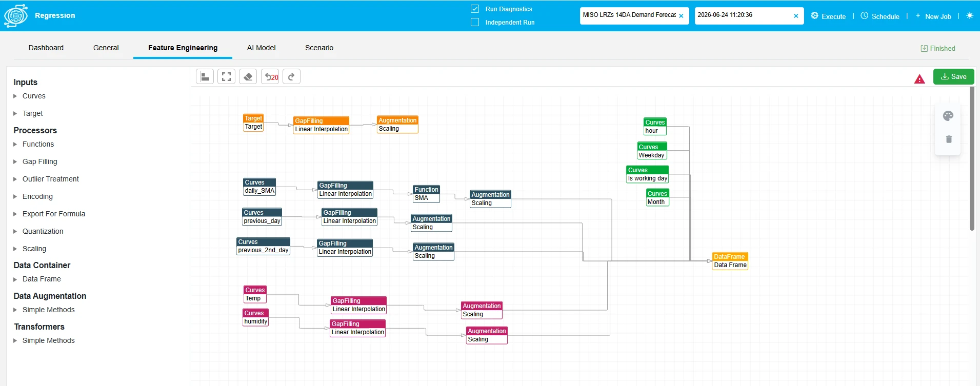Click the Regression title text
The height and width of the screenshot is (386, 980).
tap(55, 15)
